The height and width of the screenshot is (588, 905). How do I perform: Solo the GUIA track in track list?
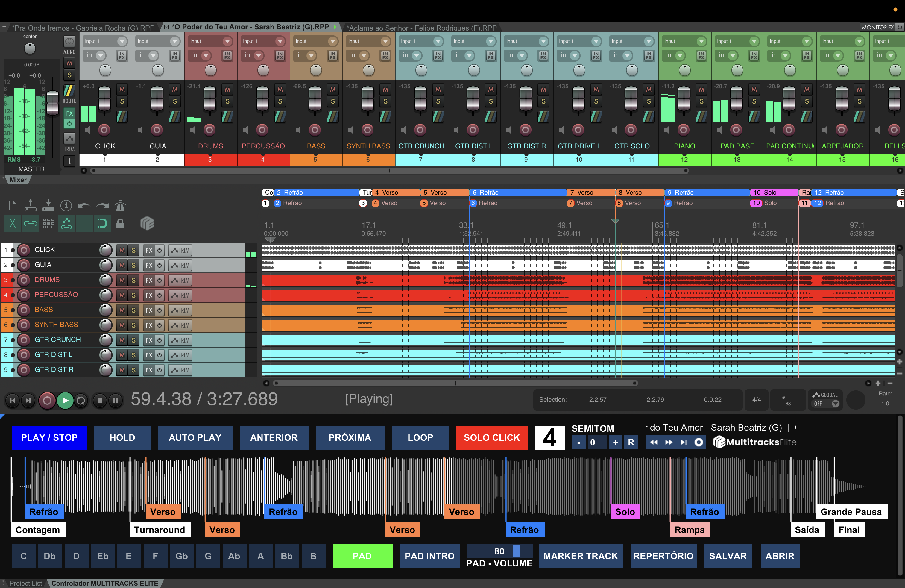133,266
